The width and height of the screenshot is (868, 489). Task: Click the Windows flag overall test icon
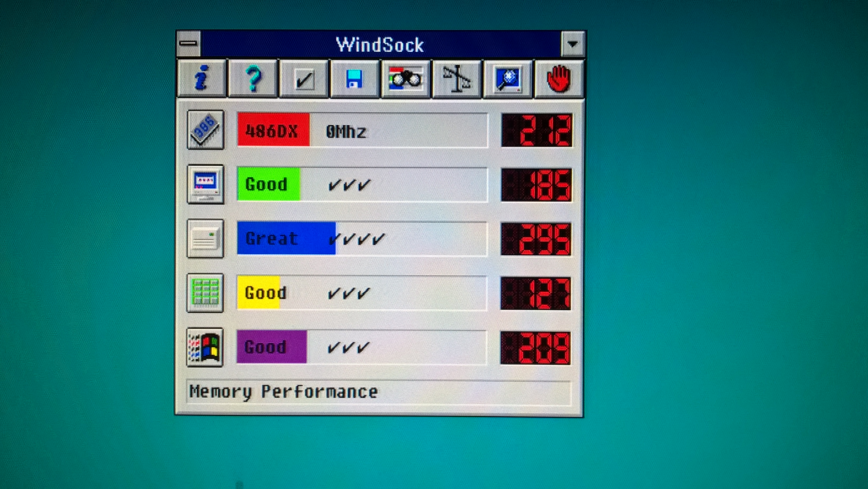click(205, 347)
